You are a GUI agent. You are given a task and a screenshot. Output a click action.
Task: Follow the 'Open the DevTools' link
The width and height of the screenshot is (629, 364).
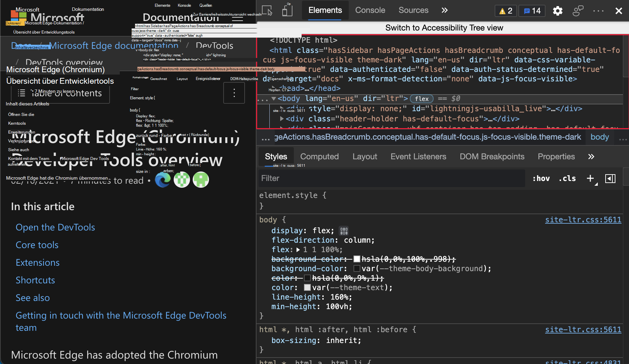pos(55,227)
